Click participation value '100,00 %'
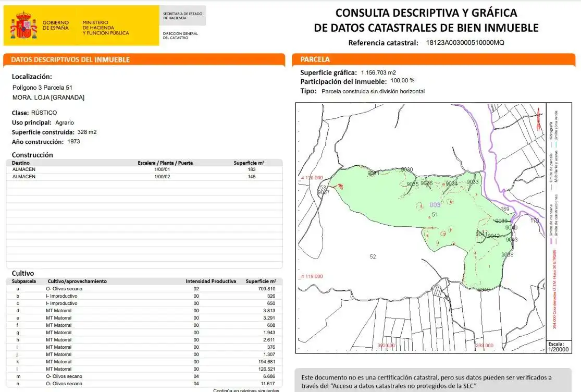581x392 pixels. [x=402, y=80]
